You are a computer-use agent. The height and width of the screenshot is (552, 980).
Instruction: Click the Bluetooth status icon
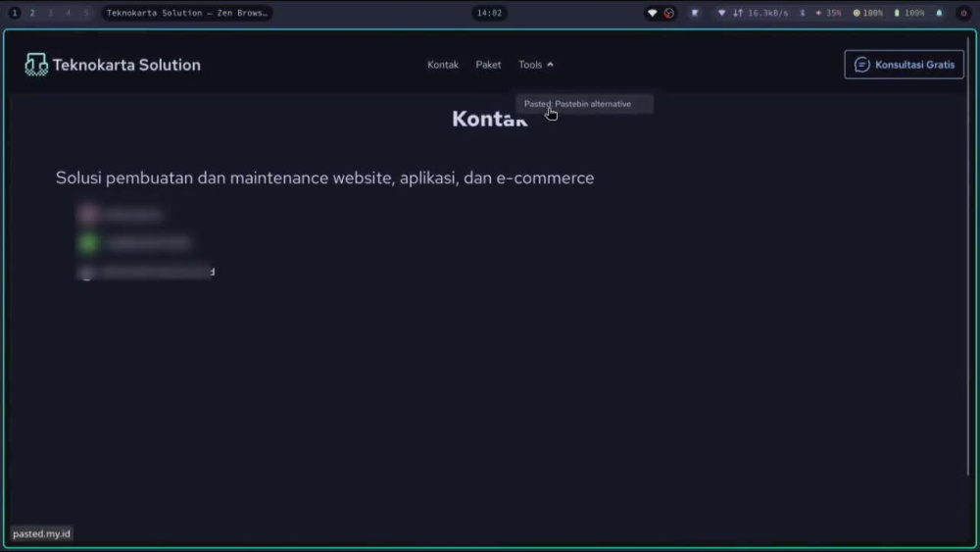803,13
